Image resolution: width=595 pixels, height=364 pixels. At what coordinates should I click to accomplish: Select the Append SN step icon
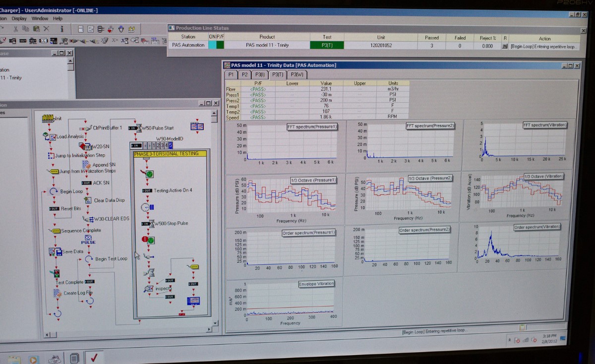86,164
